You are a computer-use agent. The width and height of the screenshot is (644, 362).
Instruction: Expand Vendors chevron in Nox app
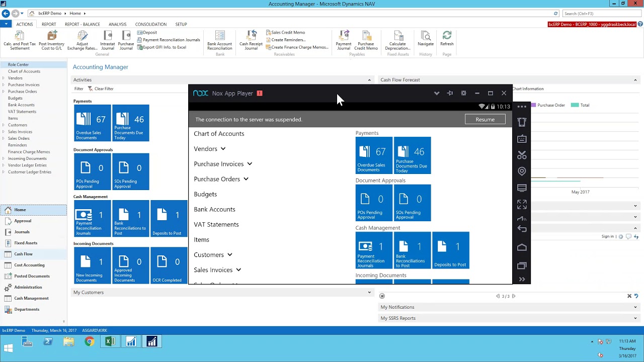click(x=223, y=149)
